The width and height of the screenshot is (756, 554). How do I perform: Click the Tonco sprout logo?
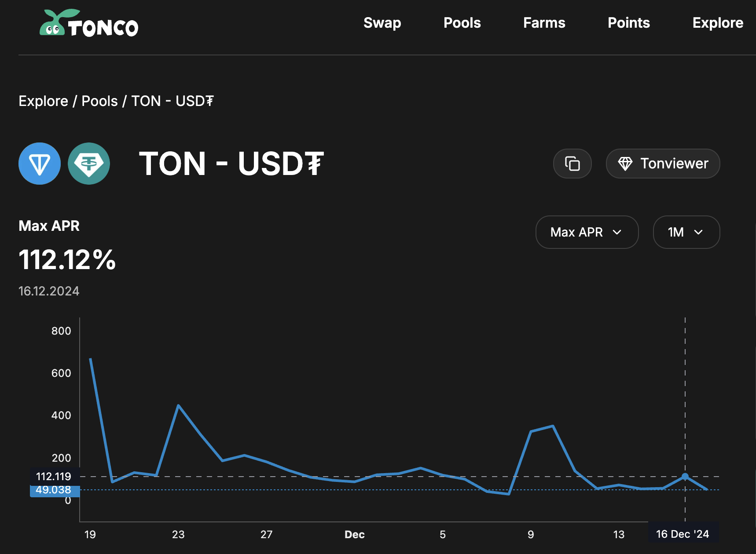(x=55, y=23)
